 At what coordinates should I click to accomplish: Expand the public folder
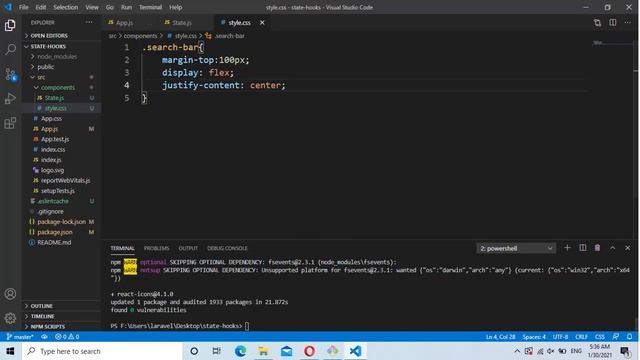(x=45, y=67)
